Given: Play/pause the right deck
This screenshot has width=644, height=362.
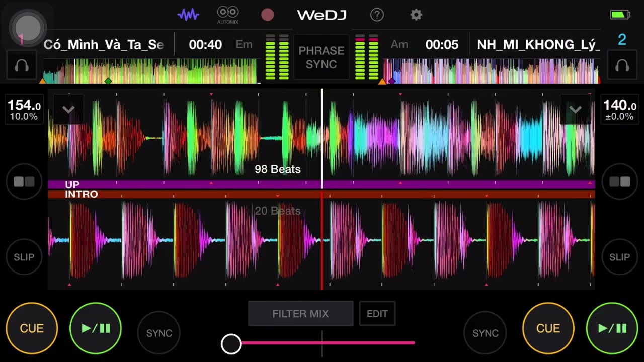Looking at the screenshot, I should coord(612,328).
